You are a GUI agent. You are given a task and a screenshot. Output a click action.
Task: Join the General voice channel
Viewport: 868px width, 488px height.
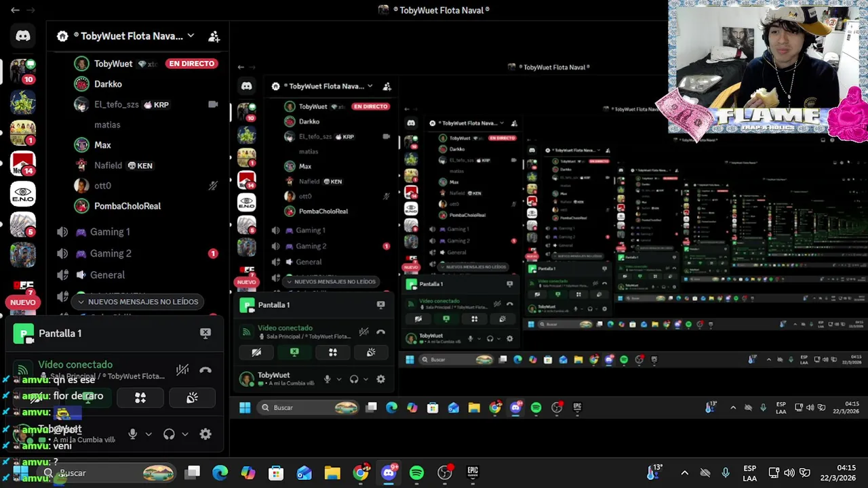pos(107,275)
